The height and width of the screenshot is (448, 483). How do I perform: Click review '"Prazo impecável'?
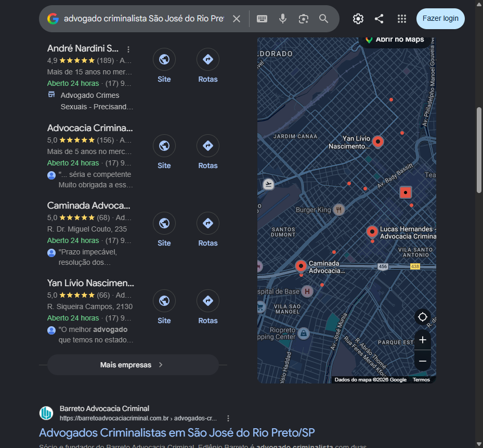click(x=87, y=257)
